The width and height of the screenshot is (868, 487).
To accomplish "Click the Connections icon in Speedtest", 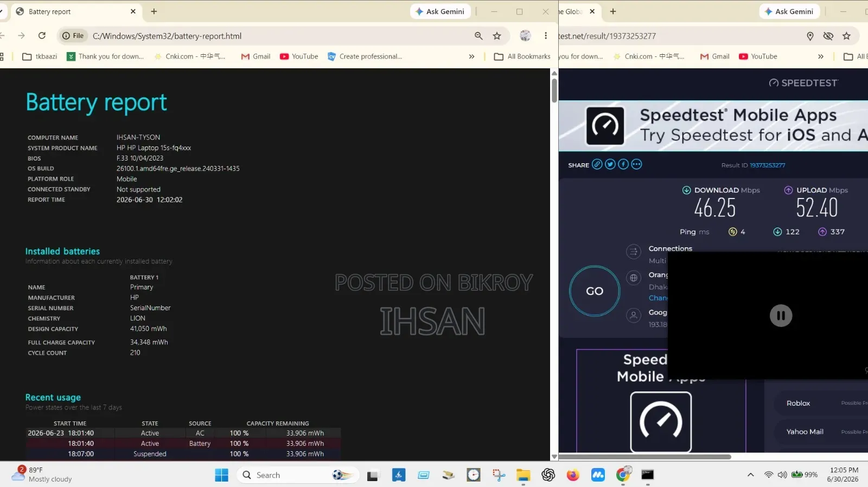I will [x=633, y=251].
